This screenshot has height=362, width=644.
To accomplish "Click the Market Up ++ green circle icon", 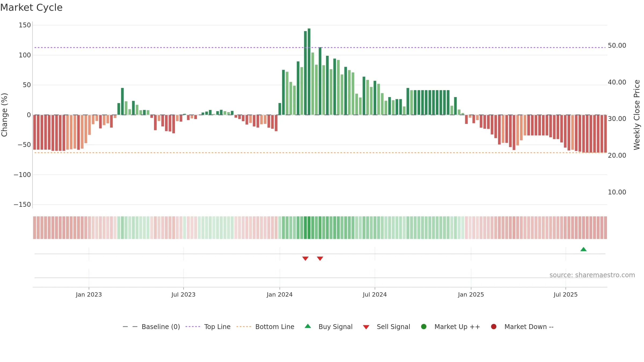I will (x=424, y=327).
